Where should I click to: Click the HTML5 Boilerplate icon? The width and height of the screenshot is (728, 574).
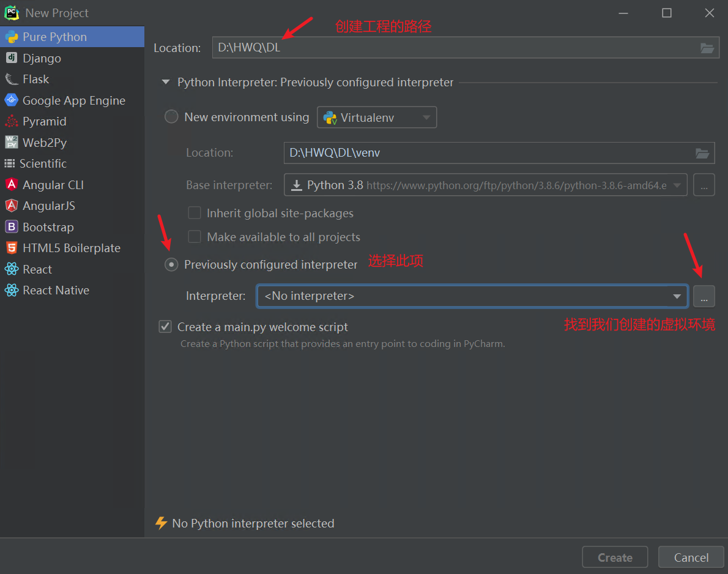(x=11, y=248)
